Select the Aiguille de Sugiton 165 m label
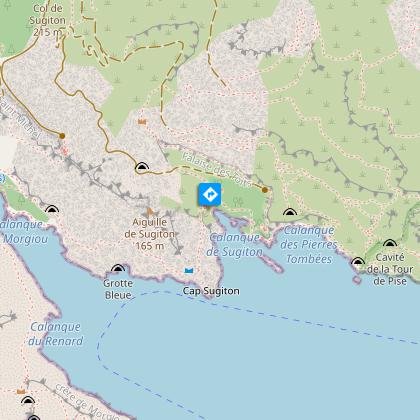 (149, 234)
